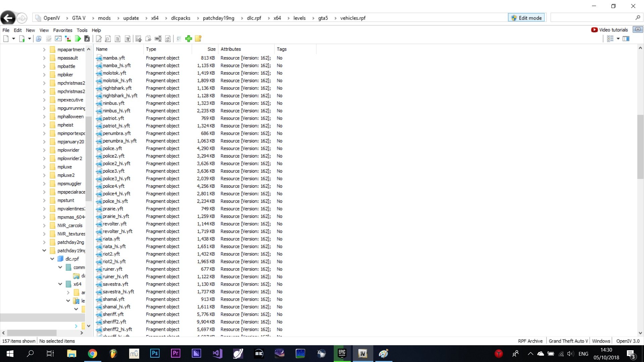Click the new folder icon with star

point(198,39)
